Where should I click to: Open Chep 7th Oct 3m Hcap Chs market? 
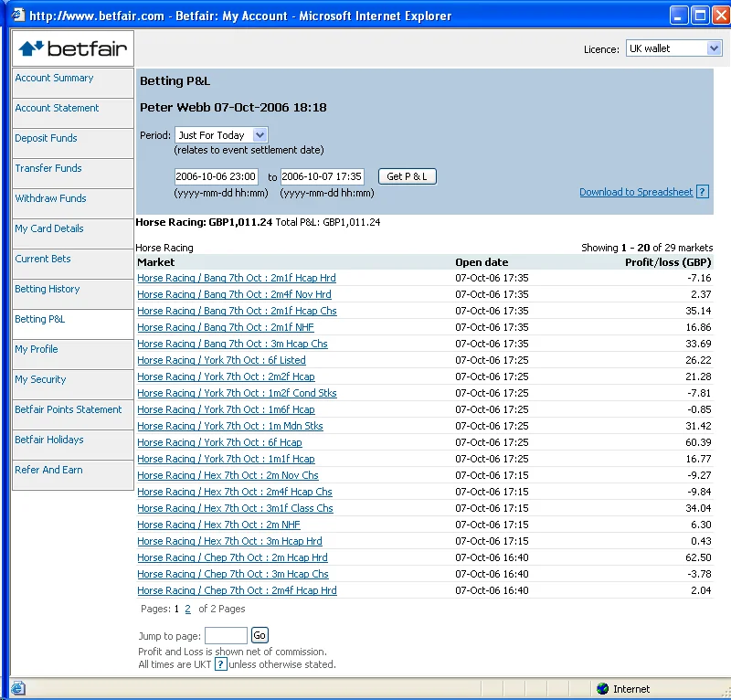(233, 574)
